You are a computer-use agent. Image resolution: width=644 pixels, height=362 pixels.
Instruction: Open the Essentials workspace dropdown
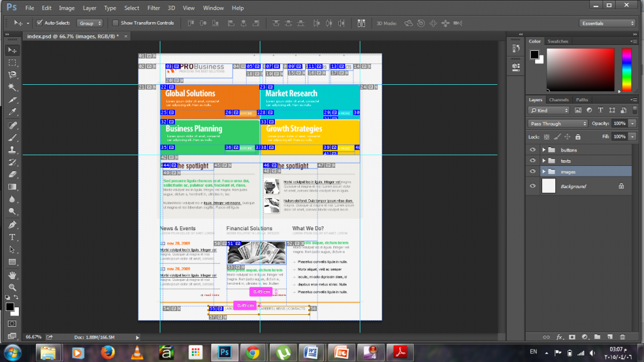pos(608,23)
